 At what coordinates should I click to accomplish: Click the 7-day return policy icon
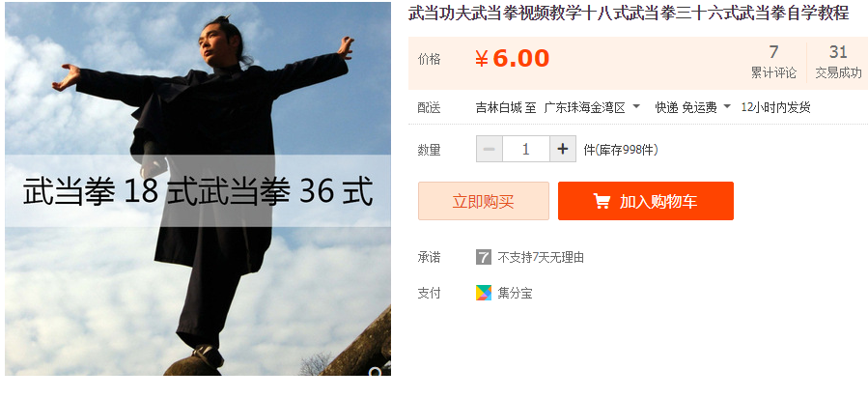(x=484, y=257)
